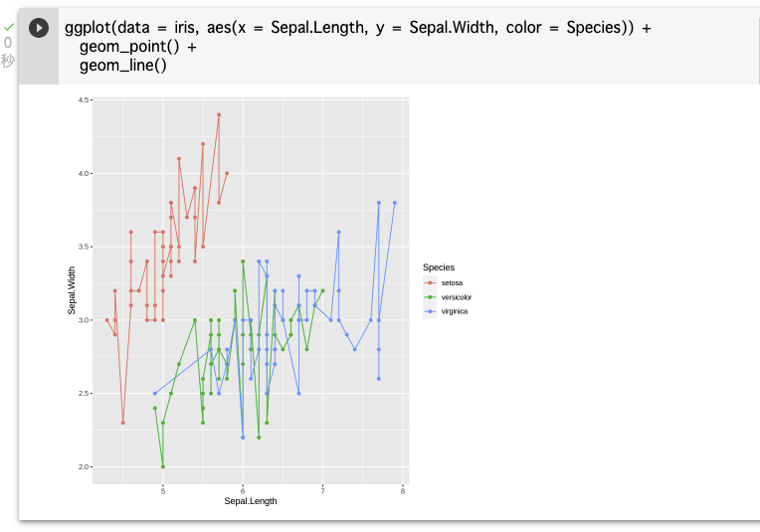
Task: Click the Sepal.Length x-axis title
Action: 251,501
